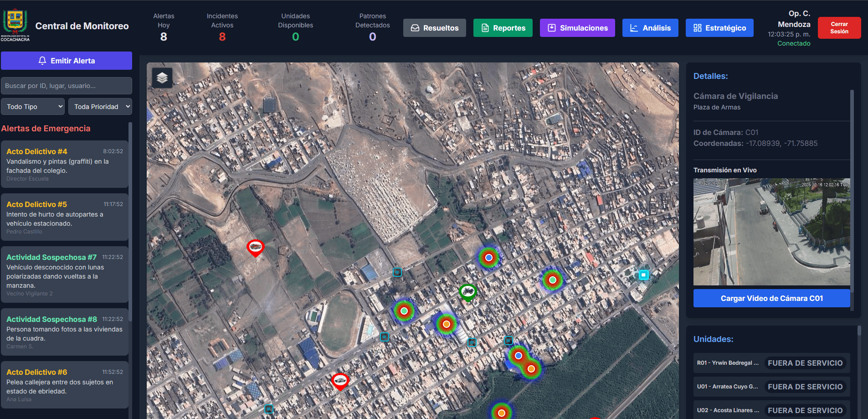Click the green motorcycle unit marker on map
Viewport: 868px width, 419px height.
(467, 291)
